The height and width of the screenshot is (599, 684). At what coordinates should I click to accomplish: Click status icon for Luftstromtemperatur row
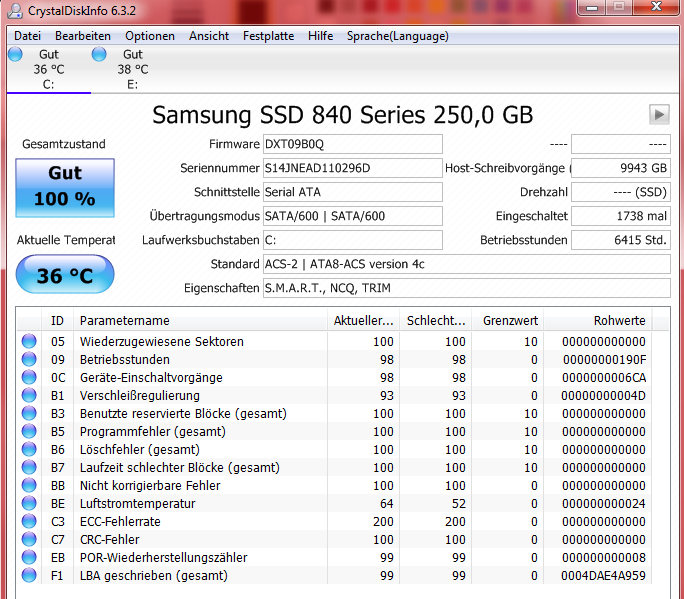(x=29, y=503)
